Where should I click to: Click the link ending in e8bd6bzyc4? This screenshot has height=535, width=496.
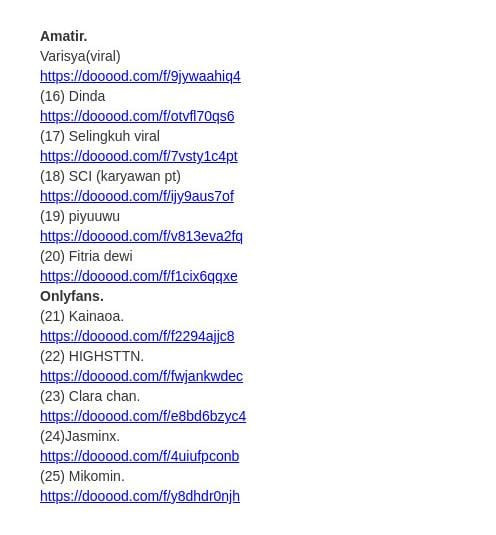[x=143, y=416]
